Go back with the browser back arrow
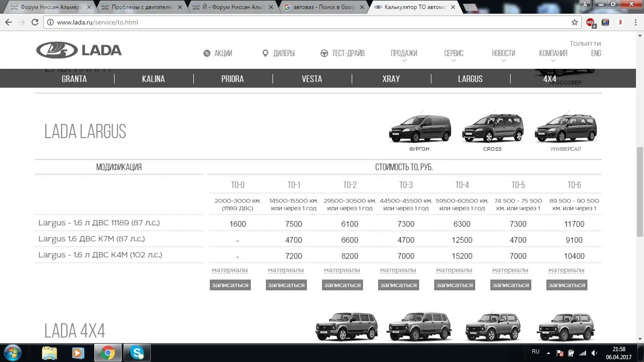Image resolution: width=644 pixels, height=362 pixels. click(x=8, y=22)
